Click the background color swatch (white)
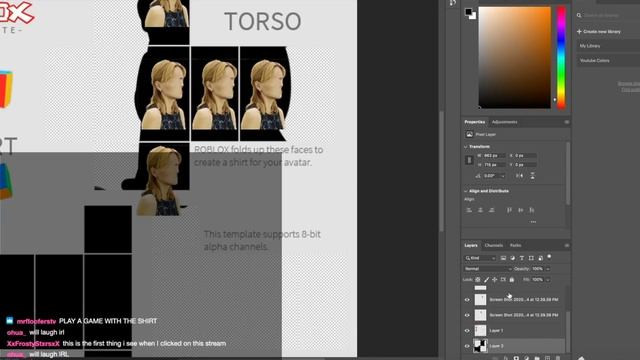640x360 pixels. [473, 16]
